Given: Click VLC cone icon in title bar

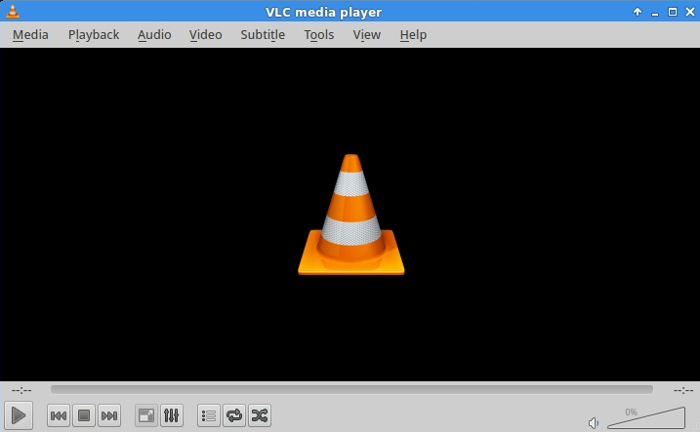Looking at the screenshot, I should pos(12,11).
